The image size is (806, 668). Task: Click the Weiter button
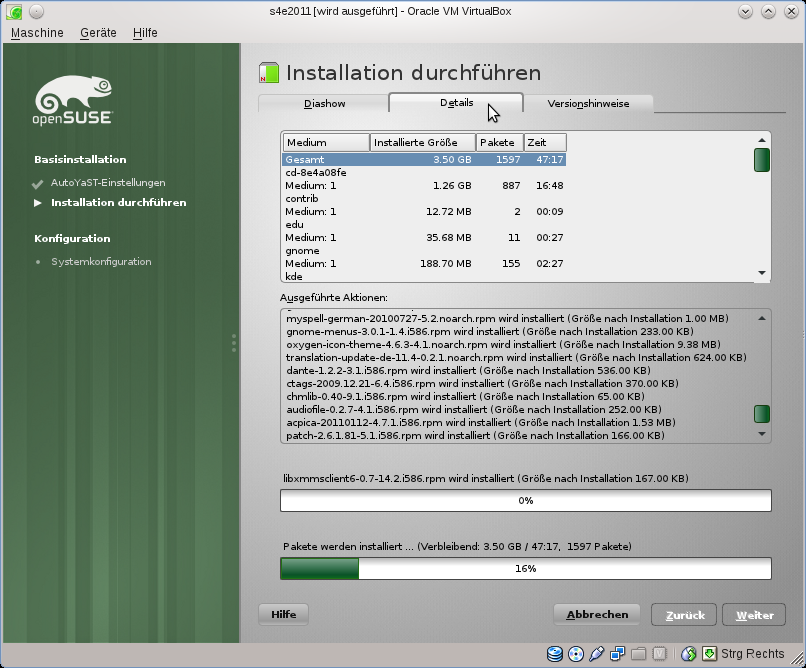pos(754,615)
